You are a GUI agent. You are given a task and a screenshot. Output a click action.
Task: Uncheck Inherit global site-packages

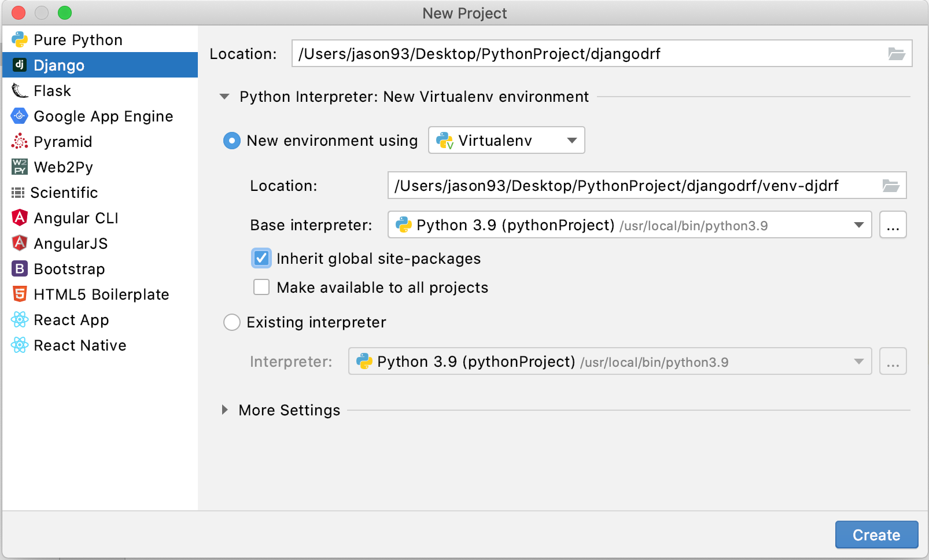tap(261, 258)
